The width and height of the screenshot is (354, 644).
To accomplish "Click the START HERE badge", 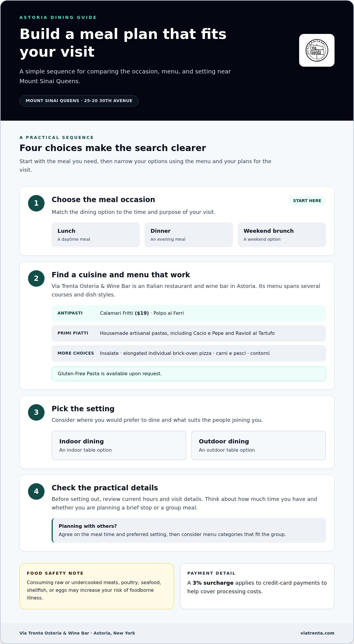I will pos(307,201).
